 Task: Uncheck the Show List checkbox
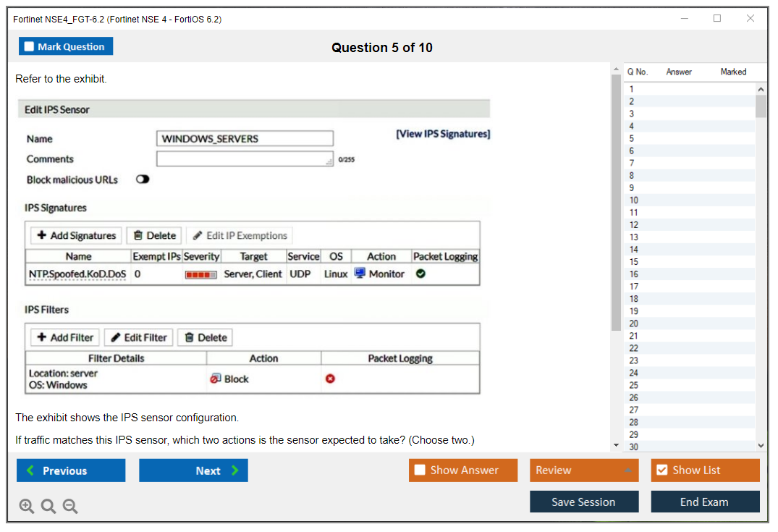tap(661, 470)
